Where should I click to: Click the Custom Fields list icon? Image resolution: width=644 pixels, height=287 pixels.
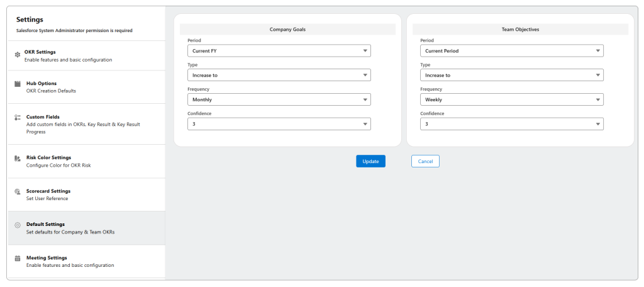(18, 117)
